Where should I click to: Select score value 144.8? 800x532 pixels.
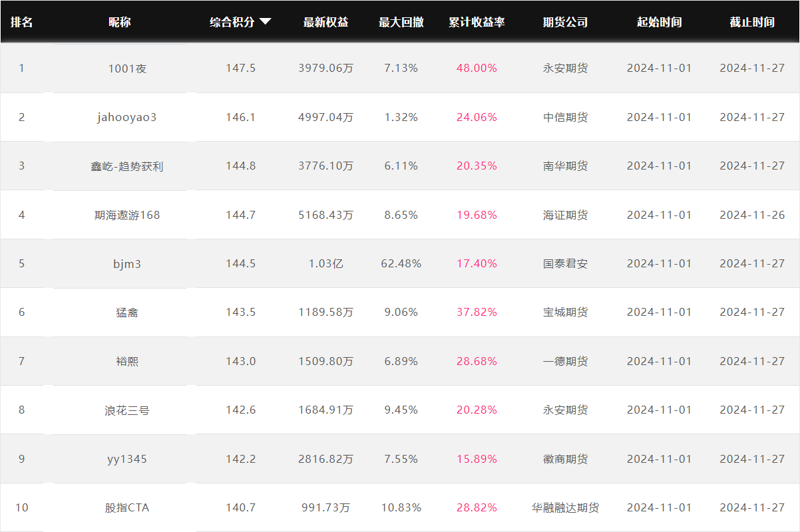241,166
